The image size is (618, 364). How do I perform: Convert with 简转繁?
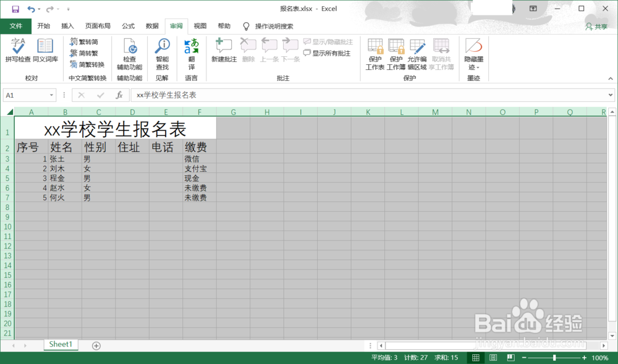coord(84,53)
